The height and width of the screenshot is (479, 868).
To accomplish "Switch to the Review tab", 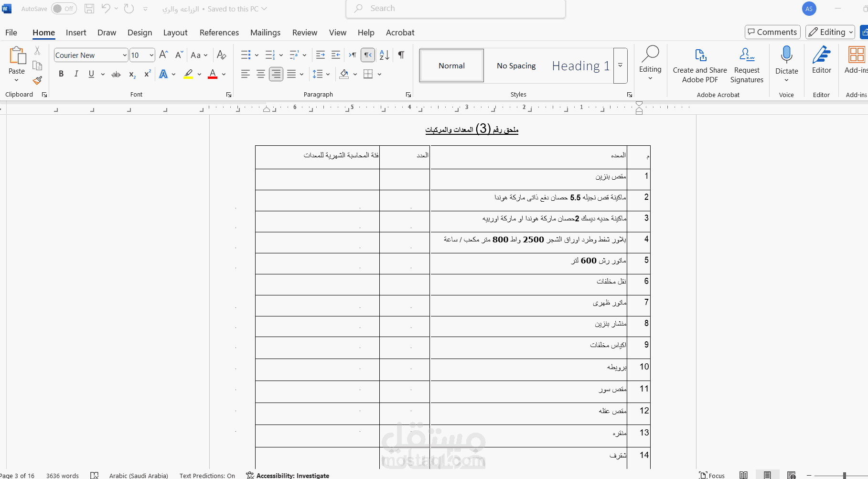I will pyautogui.click(x=305, y=33).
